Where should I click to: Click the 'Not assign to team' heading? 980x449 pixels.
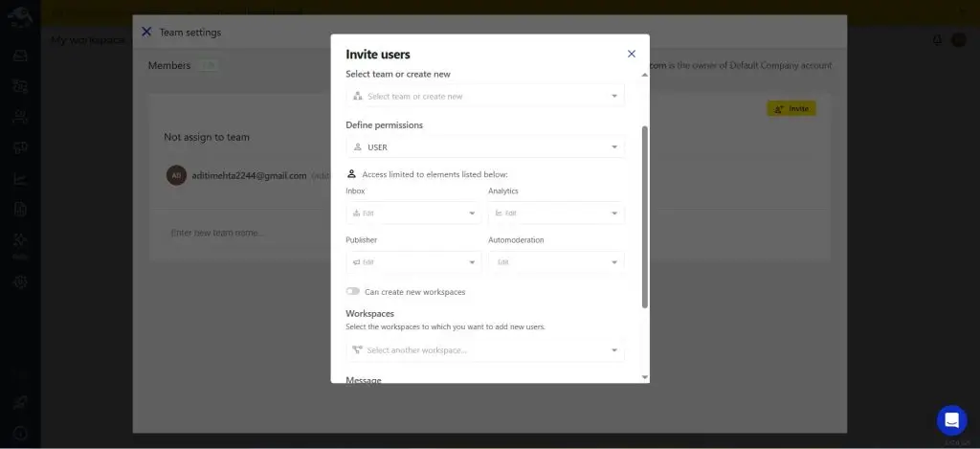point(207,137)
